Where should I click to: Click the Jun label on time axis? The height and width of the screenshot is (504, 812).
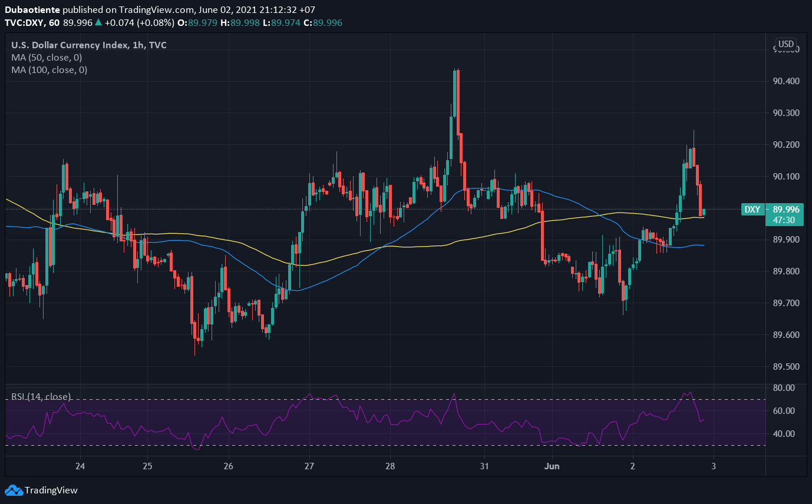[552, 466]
